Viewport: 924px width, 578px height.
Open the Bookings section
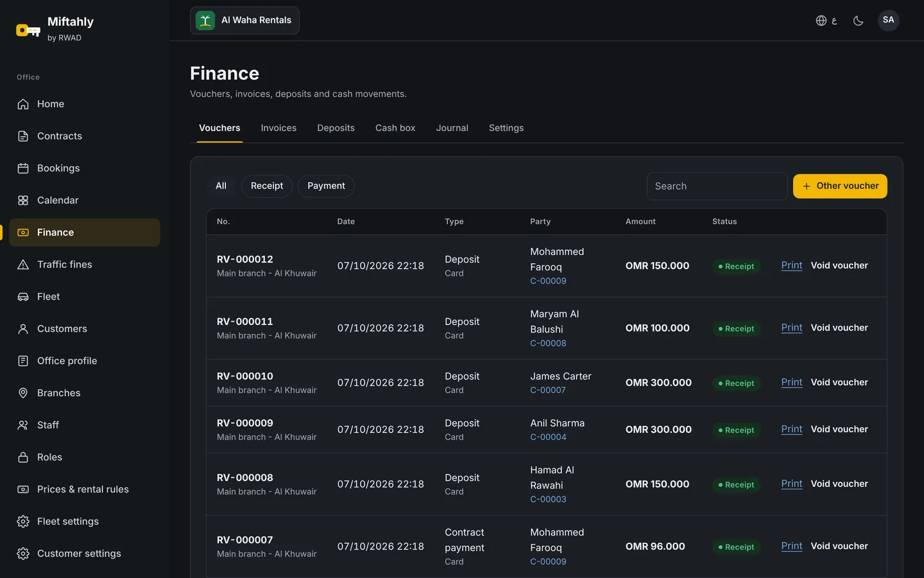(85, 168)
